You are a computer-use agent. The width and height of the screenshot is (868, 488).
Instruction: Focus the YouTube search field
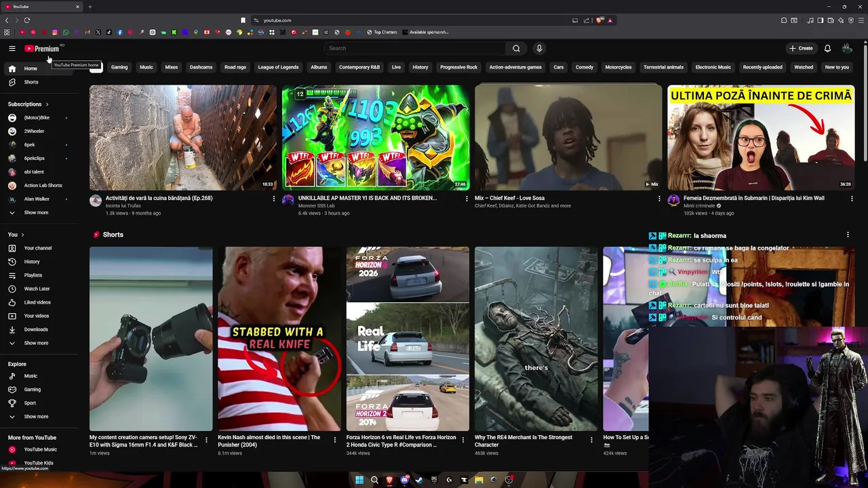click(415, 48)
